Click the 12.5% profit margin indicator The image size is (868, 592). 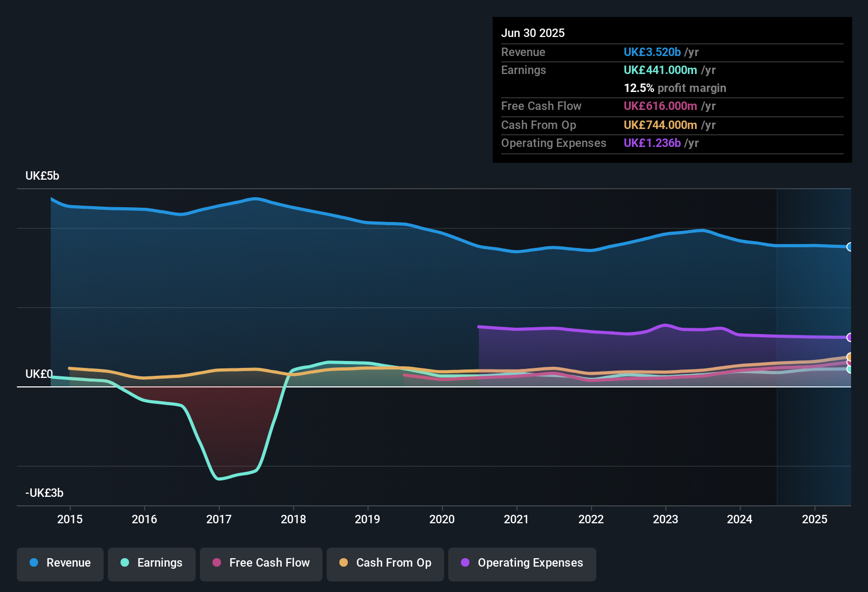[x=639, y=88]
